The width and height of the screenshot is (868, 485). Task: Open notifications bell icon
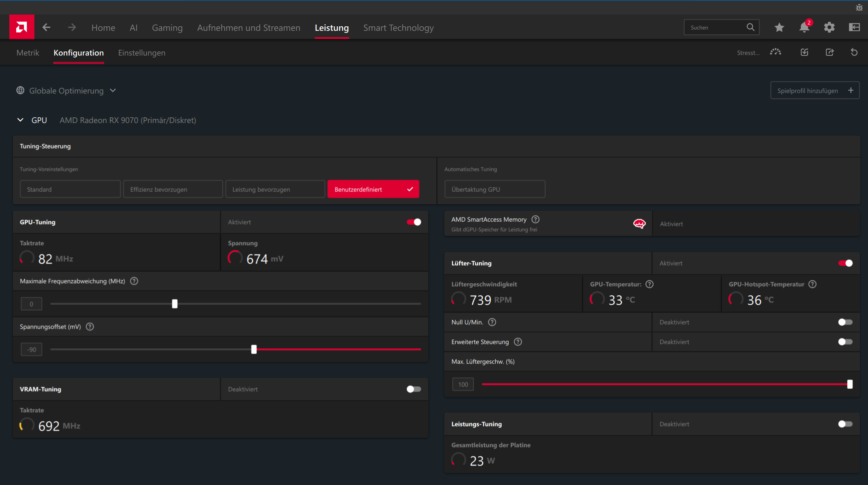pos(804,28)
